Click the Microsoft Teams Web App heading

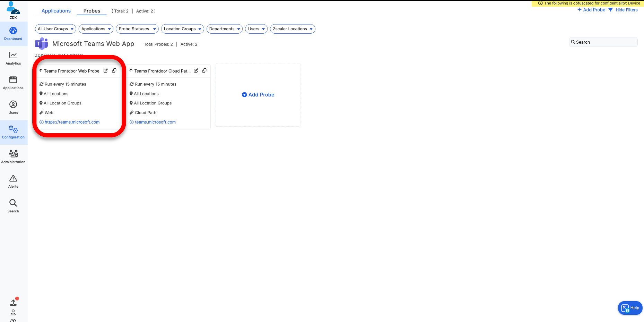click(x=93, y=44)
